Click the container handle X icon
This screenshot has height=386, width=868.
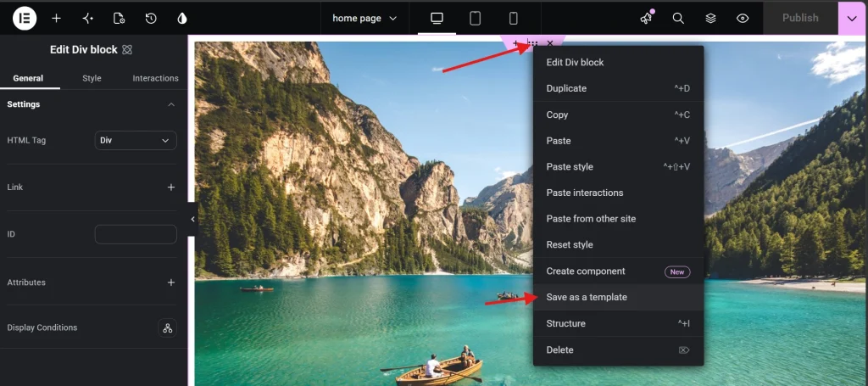[x=549, y=42]
